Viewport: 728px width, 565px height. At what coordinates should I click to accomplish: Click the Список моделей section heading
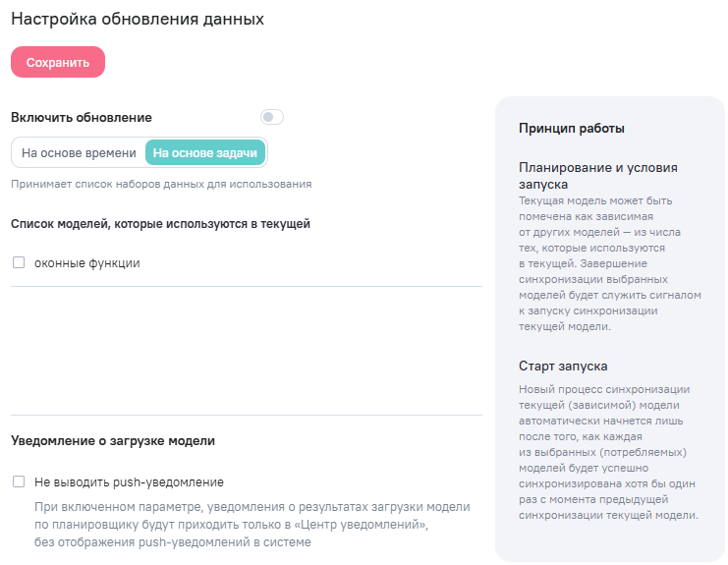160,224
